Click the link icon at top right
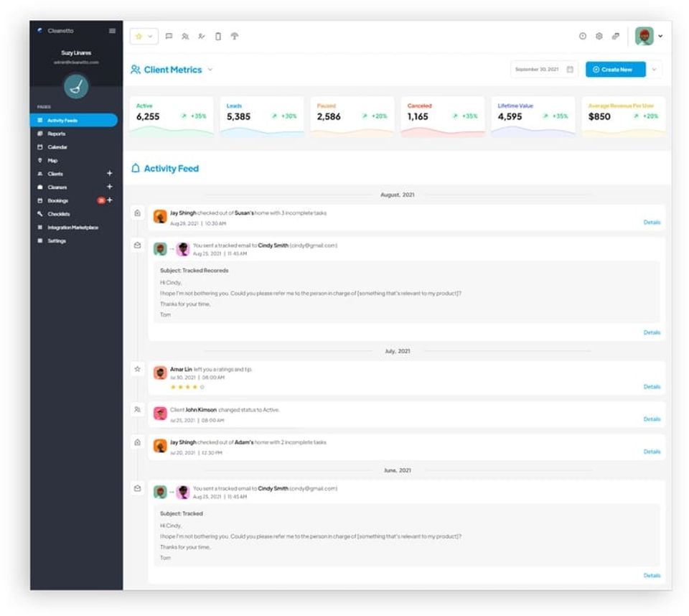 point(616,36)
